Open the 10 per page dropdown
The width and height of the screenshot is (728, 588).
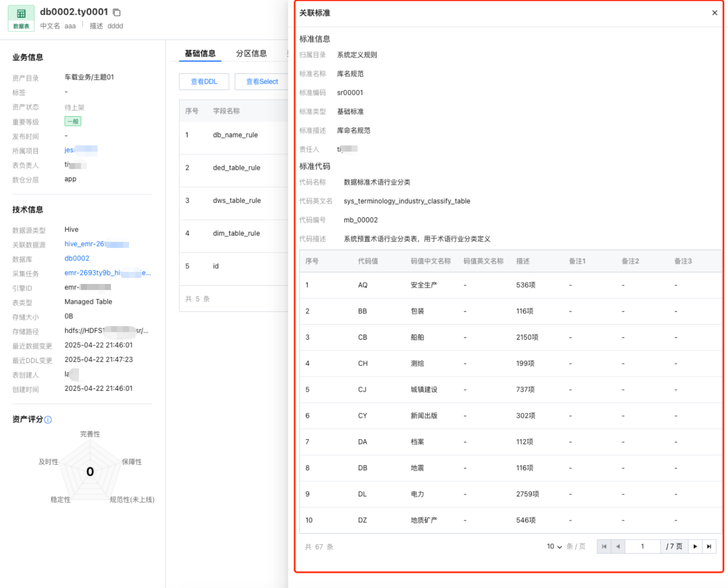tap(554, 546)
